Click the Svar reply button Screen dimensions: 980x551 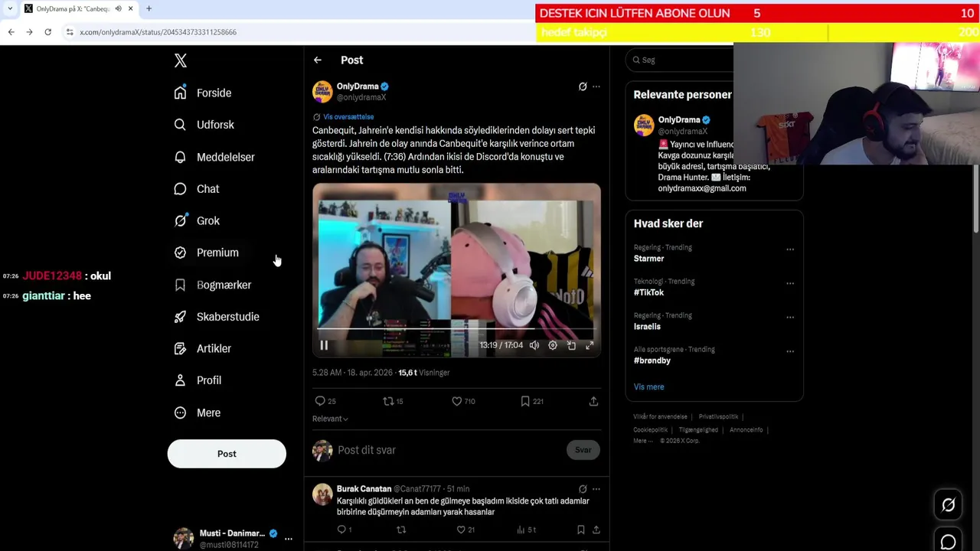point(583,450)
